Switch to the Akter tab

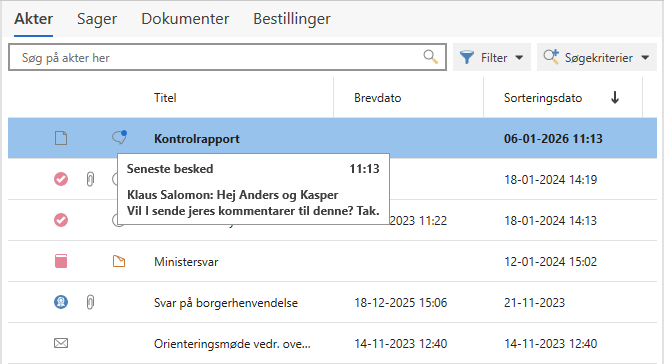pos(33,19)
